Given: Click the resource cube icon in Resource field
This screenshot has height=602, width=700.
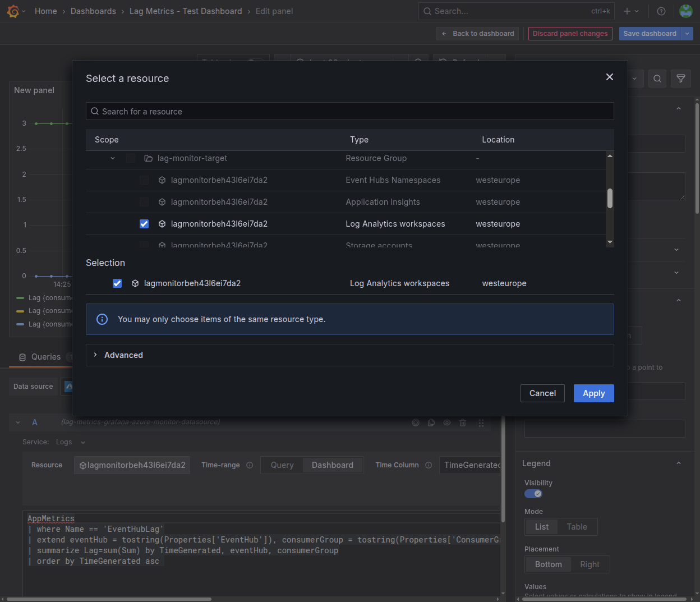Looking at the screenshot, I should click(83, 465).
